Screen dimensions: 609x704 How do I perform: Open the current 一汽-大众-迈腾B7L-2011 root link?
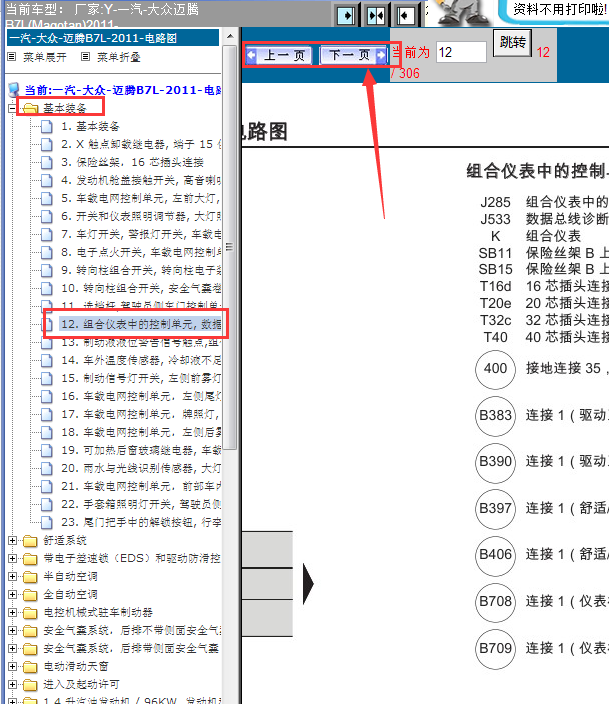pyautogui.click(x=123, y=90)
